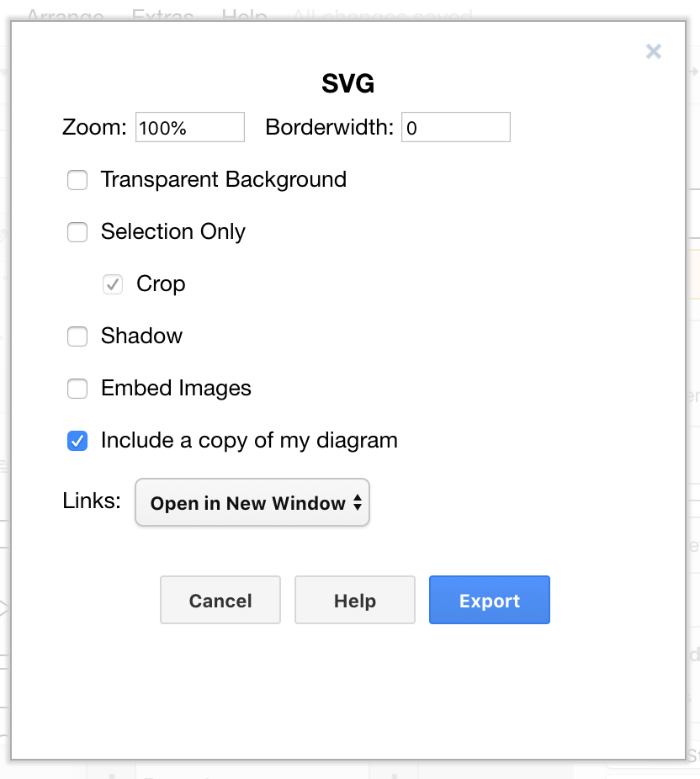
Task: Click the Export button
Action: (x=489, y=600)
